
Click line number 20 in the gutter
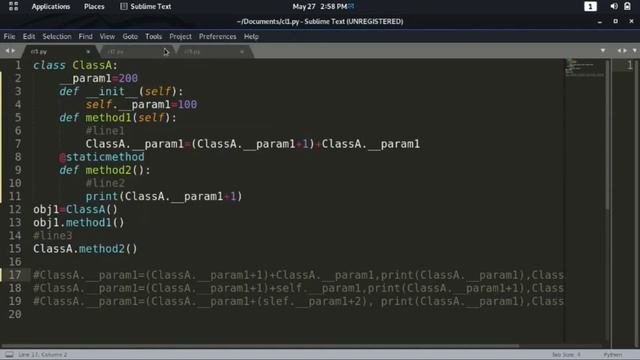pyautogui.click(x=15, y=314)
